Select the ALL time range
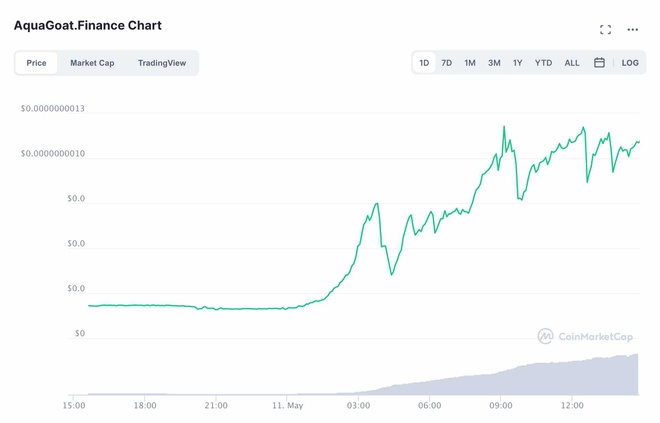 point(572,63)
